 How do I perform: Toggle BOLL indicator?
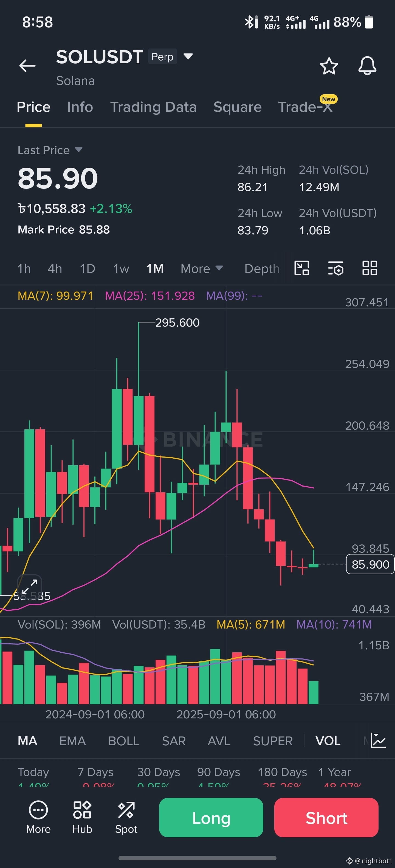(x=123, y=741)
